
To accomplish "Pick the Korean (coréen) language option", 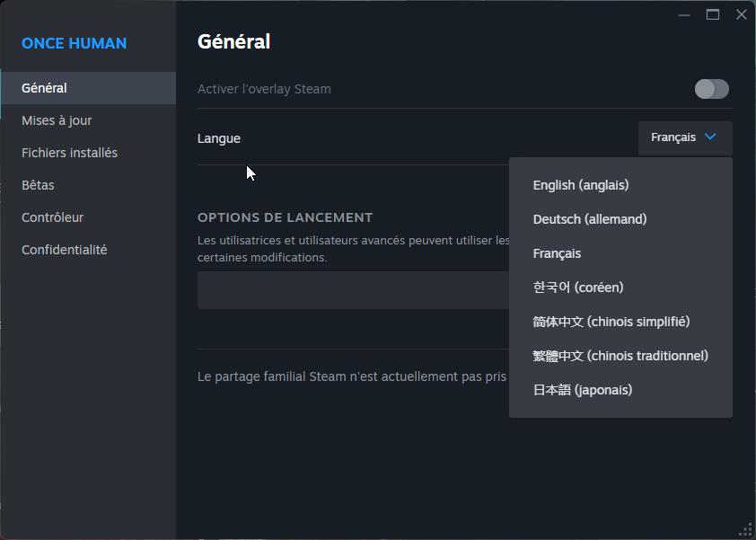I will pyautogui.click(x=577, y=288).
